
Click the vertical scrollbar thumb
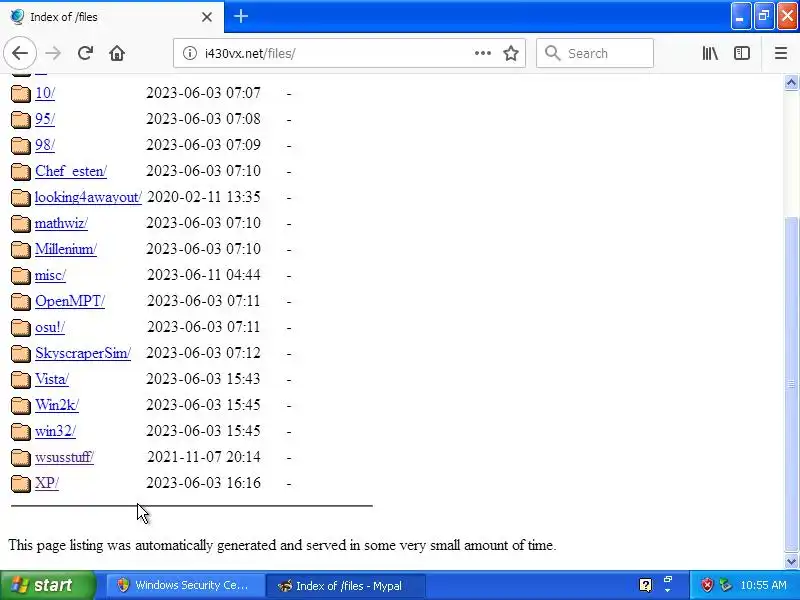[791, 384]
